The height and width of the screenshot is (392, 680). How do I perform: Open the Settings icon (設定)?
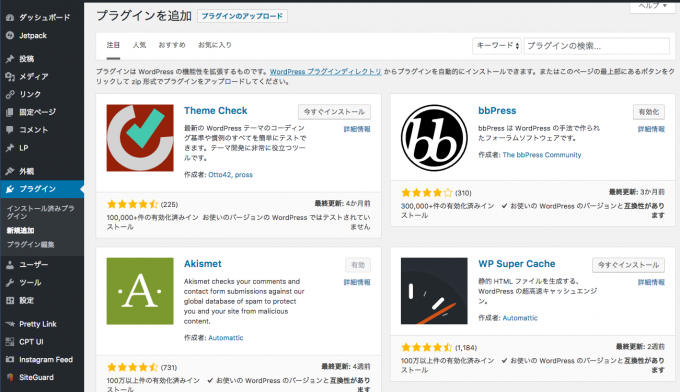pos(10,300)
